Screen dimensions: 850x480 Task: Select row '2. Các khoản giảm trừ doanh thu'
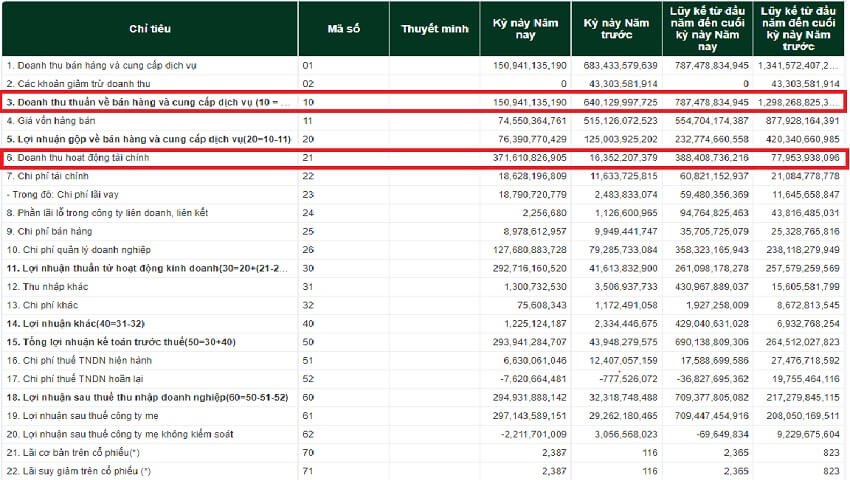coord(423,84)
